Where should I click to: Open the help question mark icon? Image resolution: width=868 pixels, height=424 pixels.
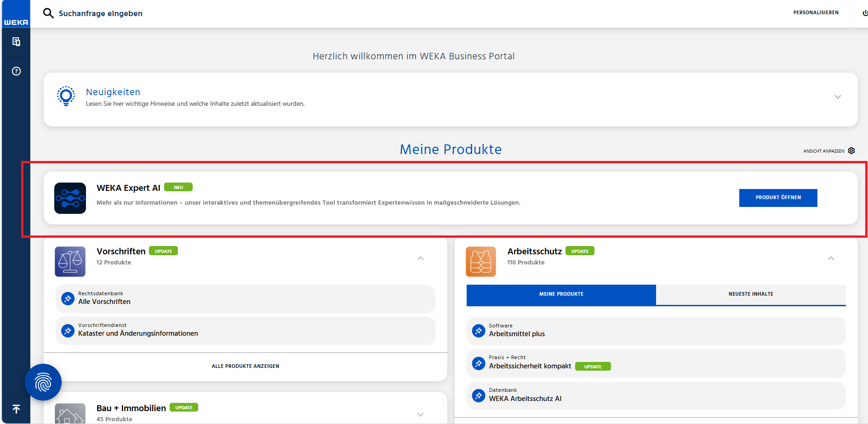pyautogui.click(x=16, y=71)
